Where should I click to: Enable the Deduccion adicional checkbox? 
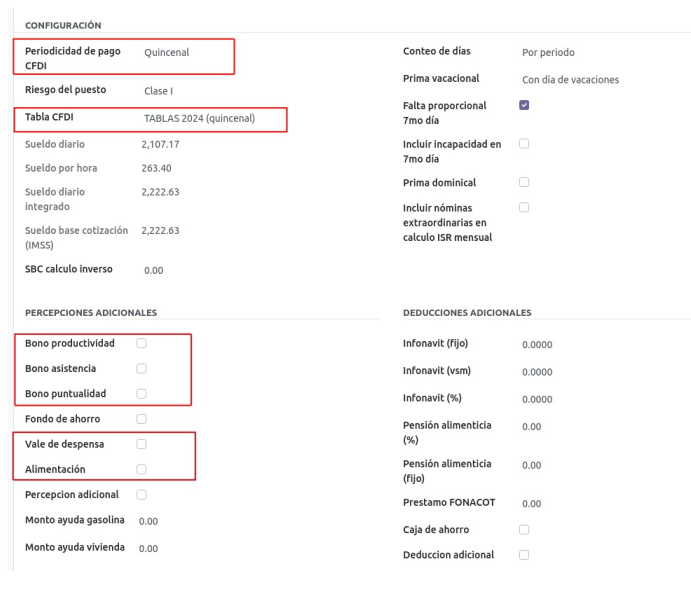pos(525,554)
